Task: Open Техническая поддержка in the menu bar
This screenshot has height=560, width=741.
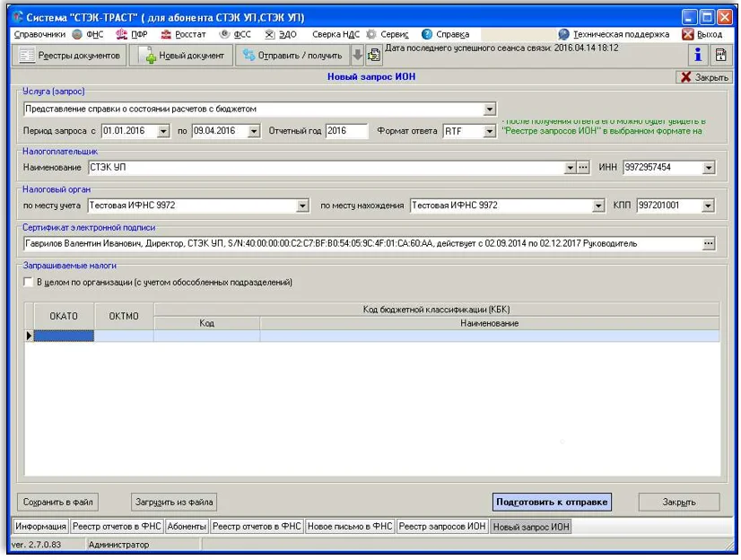Action: coord(614,34)
